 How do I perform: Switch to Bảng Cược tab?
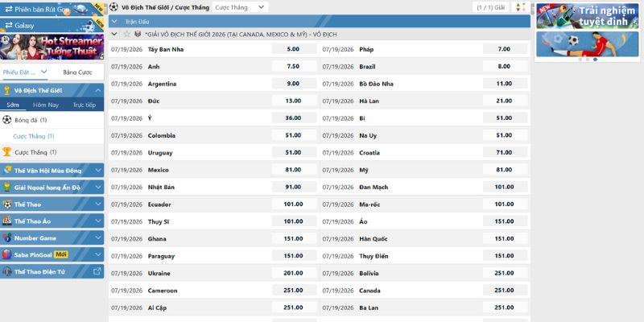(x=77, y=72)
